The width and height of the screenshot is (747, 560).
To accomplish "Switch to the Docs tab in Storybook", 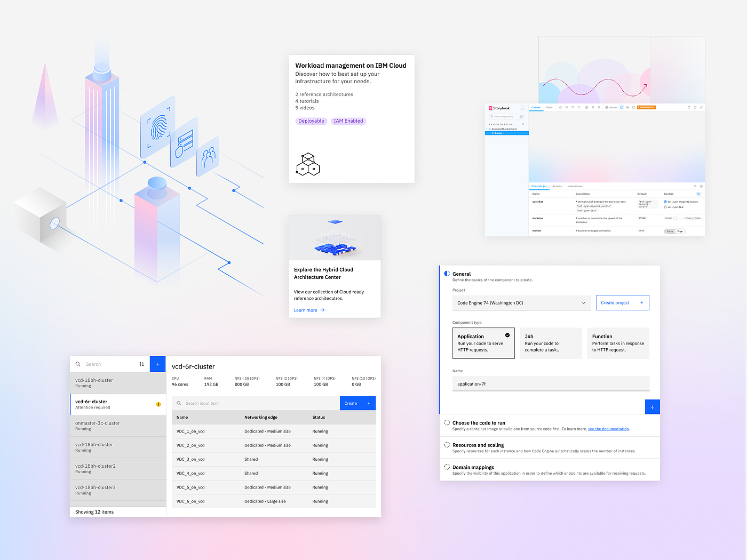I will pyautogui.click(x=550, y=107).
